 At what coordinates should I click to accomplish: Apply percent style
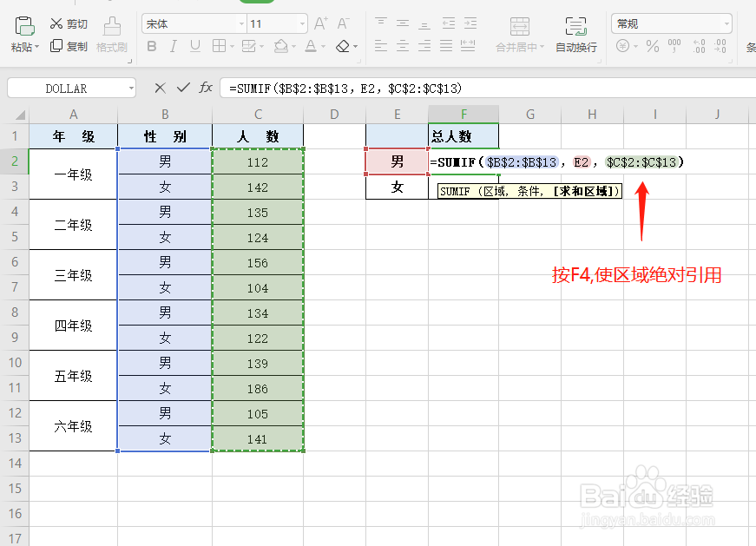tap(653, 46)
